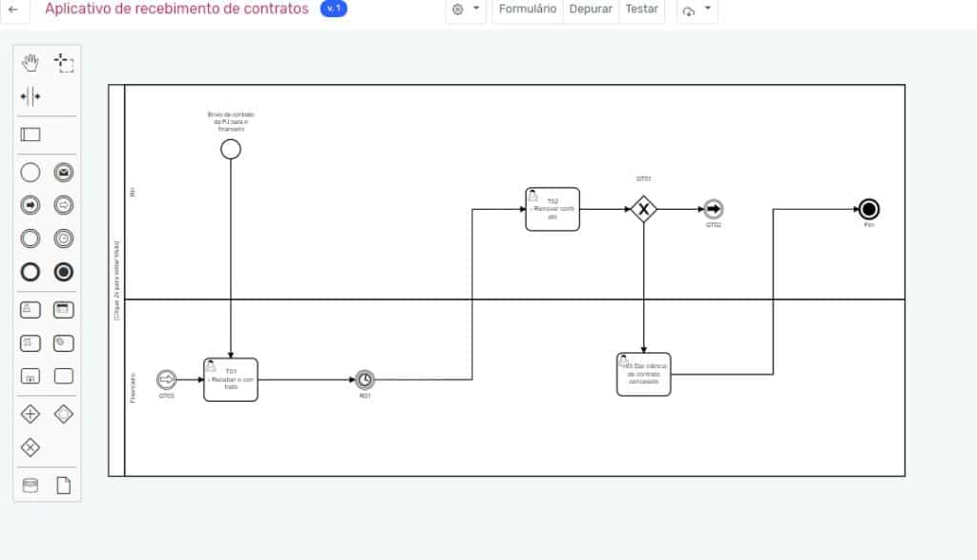Choose the data store cylinder shape

(x=30, y=486)
